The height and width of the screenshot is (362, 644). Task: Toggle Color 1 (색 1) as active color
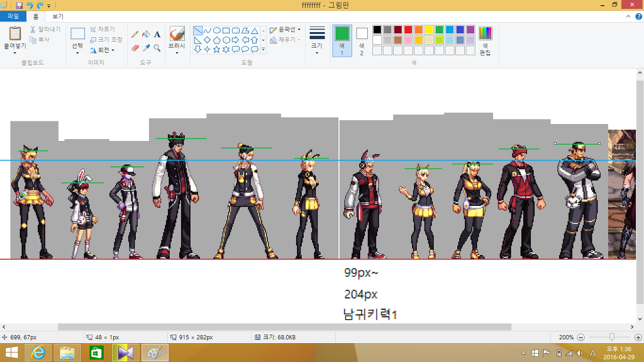341,40
